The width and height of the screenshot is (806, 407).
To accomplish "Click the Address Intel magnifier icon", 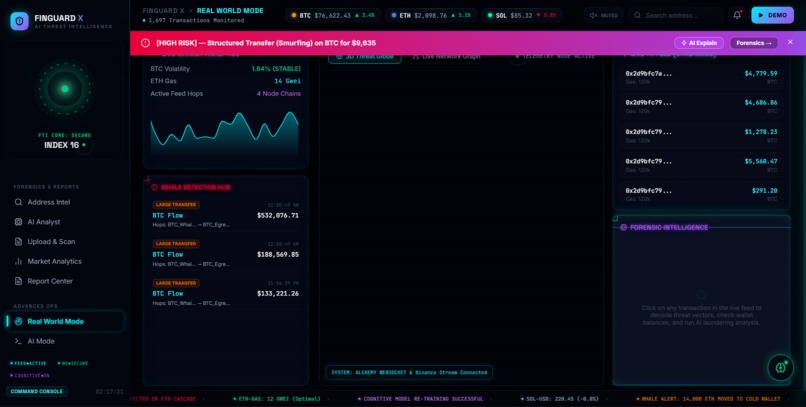I will (19, 202).
